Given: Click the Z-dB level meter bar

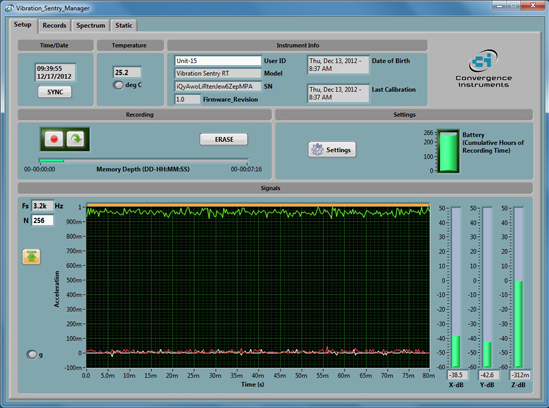Looking at the screenshot, I should click(519, 287).
